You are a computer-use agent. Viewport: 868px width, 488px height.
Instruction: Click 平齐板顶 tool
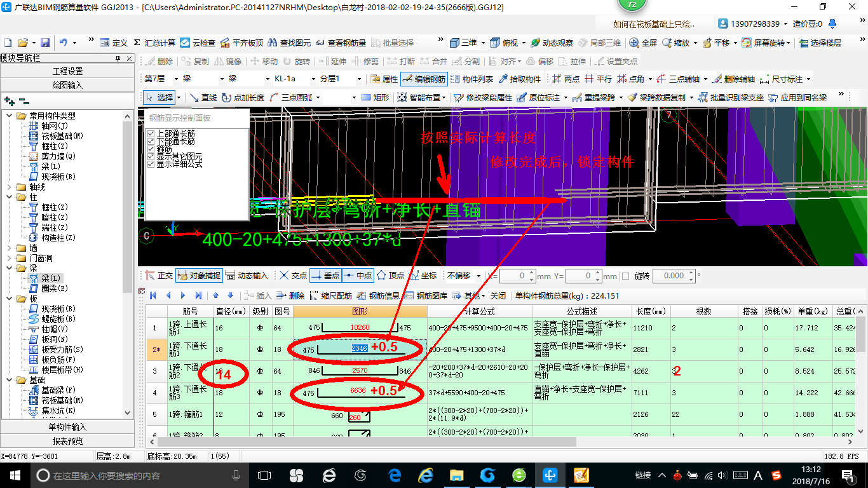(241, 43)
